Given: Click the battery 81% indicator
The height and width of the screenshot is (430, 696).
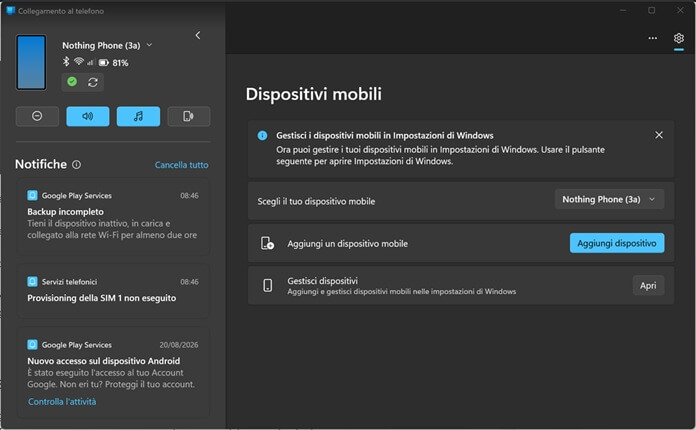Looking at the screenshot, I should [113, 63].
